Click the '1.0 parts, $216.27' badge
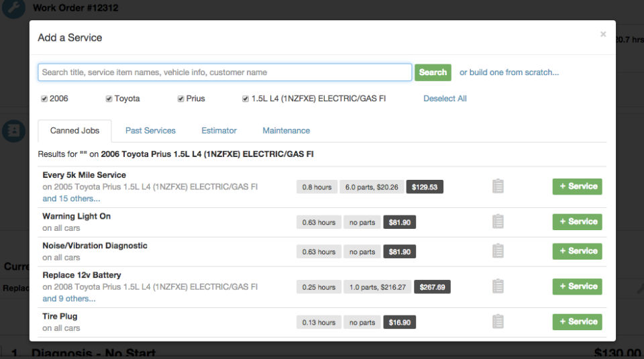This screenshot has height=359, width=644. click(378, 287)
